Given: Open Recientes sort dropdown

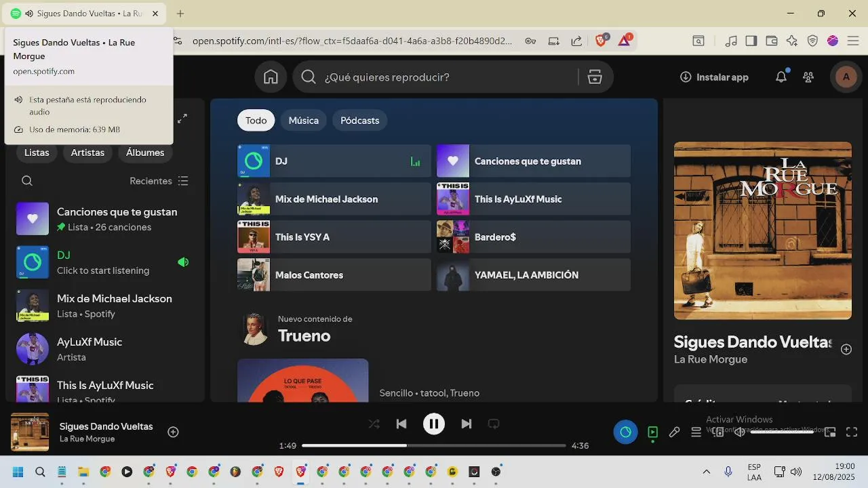Looking at the screenshot, I should (159, 181).
